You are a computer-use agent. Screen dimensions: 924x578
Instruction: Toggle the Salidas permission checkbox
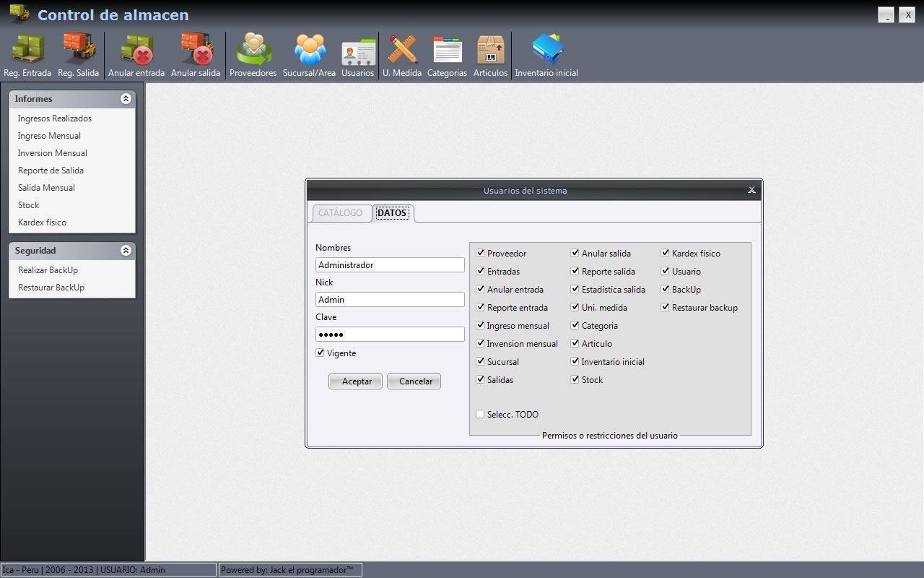pos(480,379)
